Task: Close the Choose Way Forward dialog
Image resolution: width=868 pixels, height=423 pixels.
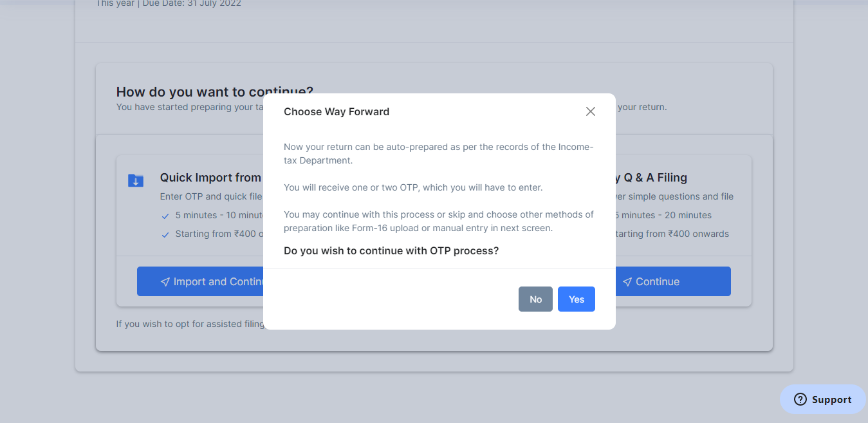Action: coord(591,111)
